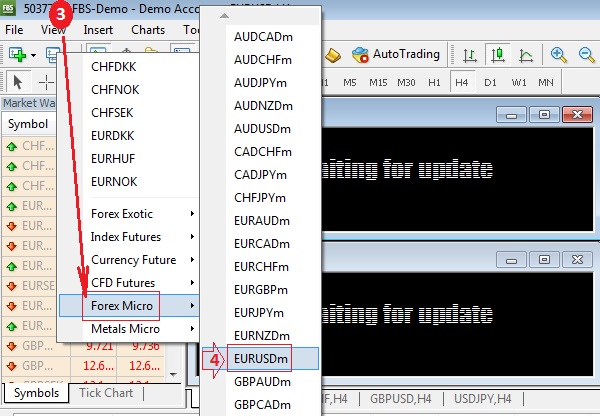Screen dimensions: 600x416
Task: Open the Charts menu
Action: click(148, 30)
